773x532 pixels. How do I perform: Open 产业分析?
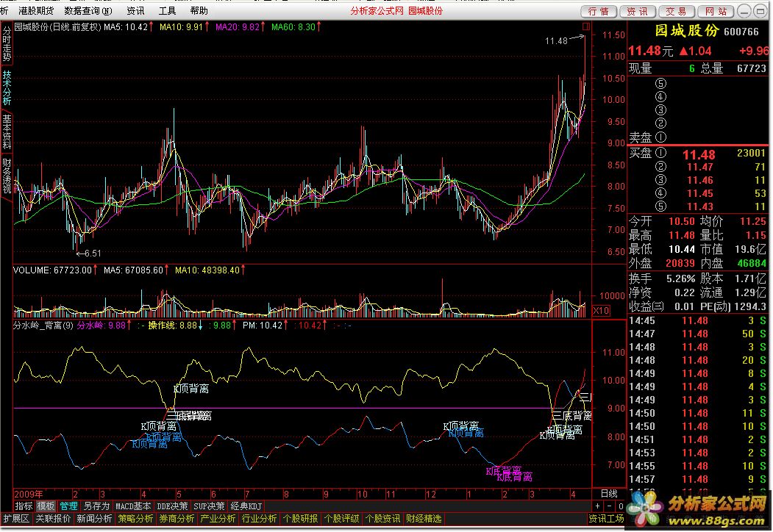pos(218,519)
